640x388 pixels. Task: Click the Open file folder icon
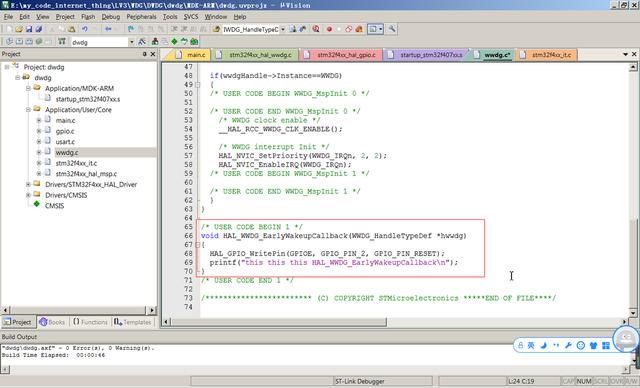pyautogui.click(x=19, y=29)
